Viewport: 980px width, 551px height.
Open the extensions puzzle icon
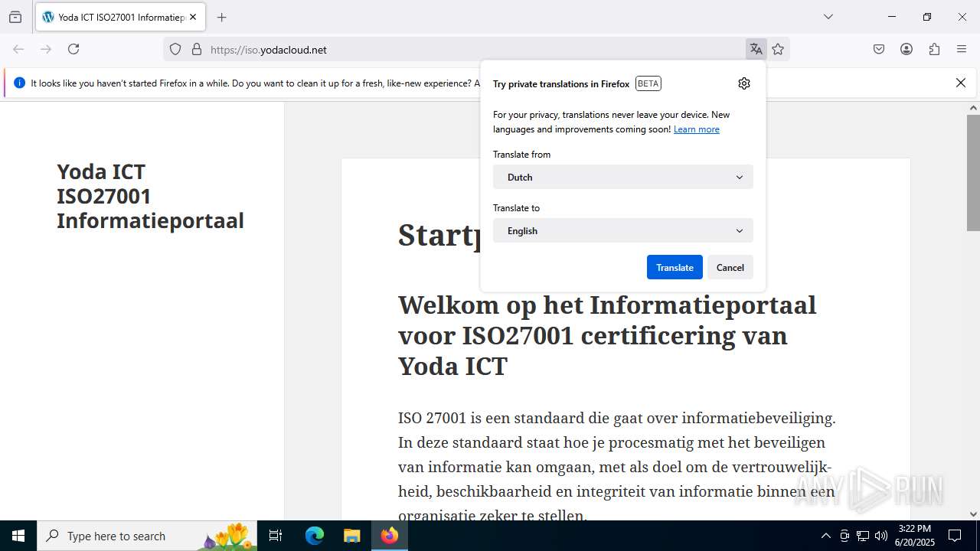pyautogui.click(x=934, y=49)
